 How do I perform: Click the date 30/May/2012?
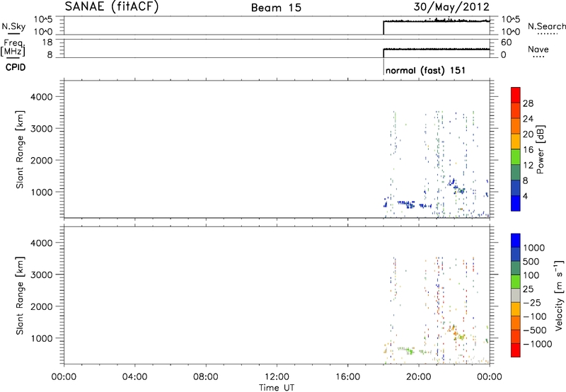tap(451, 7)
